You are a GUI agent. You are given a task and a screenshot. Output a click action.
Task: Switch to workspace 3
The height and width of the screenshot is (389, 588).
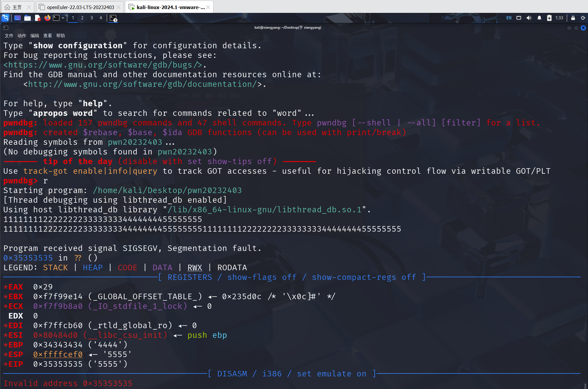[x=92, y=18]
